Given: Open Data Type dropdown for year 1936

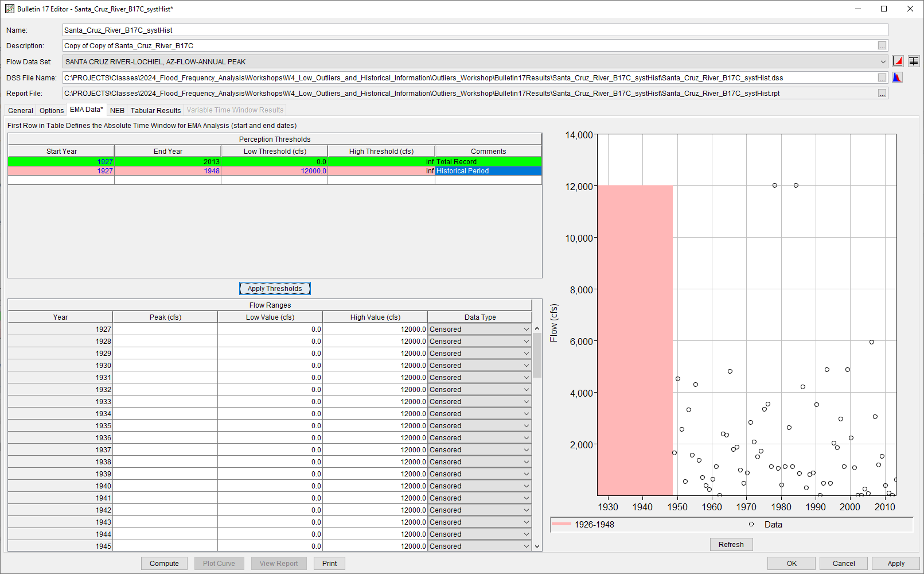Looking at the screenshot, I should point(527,438).
